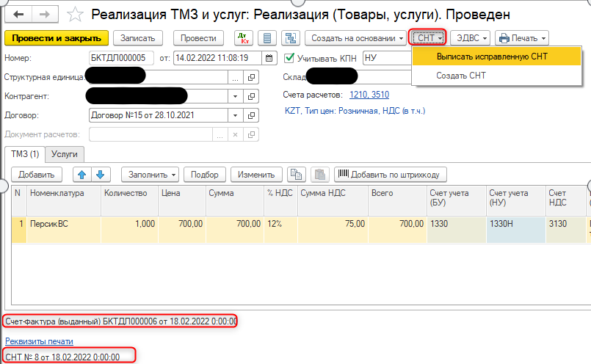Screen dimensions: 591x364
Task: Go back with the left arrow button
Action: (x=18, y=15)
